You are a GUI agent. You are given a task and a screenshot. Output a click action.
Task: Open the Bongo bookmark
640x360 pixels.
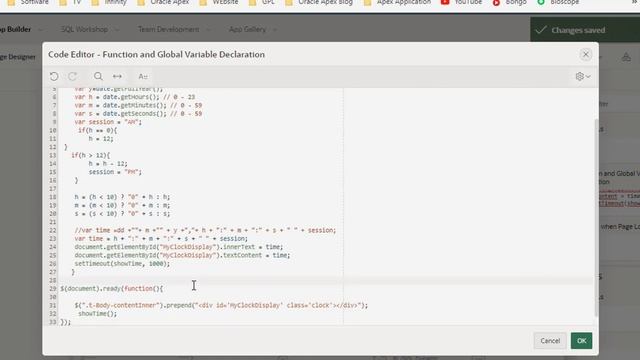tap(509, 2)
